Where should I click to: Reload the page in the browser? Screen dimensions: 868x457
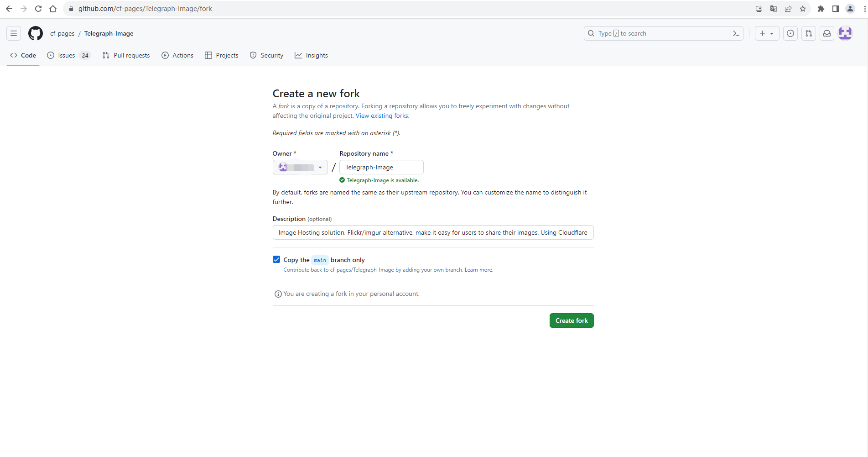[38, 9]
